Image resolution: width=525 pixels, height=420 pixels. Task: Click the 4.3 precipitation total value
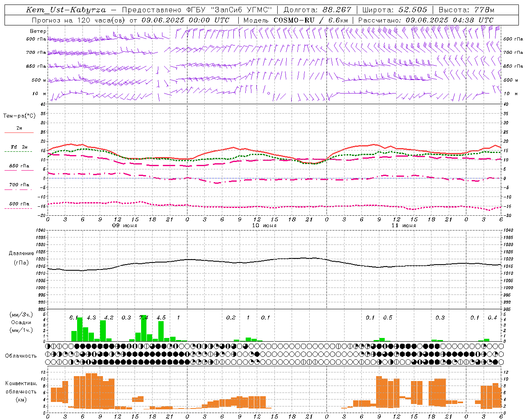[91, 317]
